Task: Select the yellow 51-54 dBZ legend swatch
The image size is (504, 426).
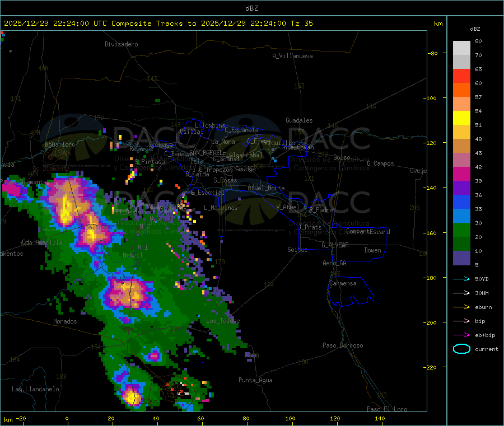Action: point(461,118)
